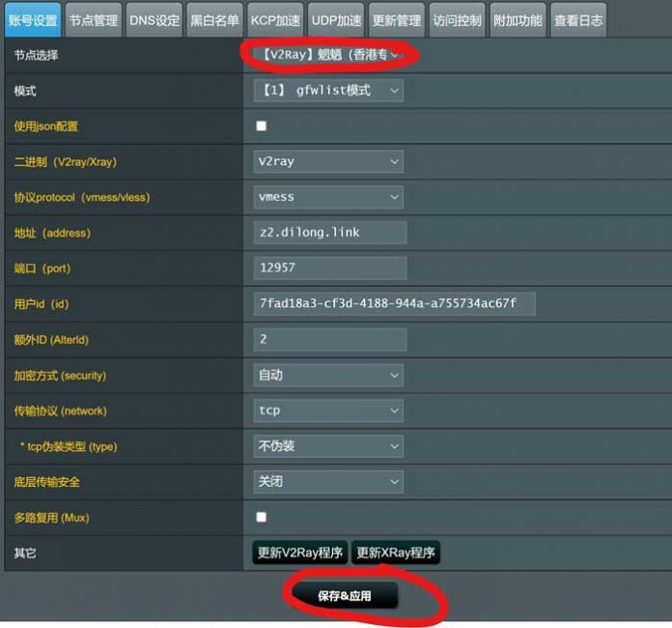672x628 pixels.
Task: Toggle the 多路复用 (Mux) checkbox
Action: point(261,517)
